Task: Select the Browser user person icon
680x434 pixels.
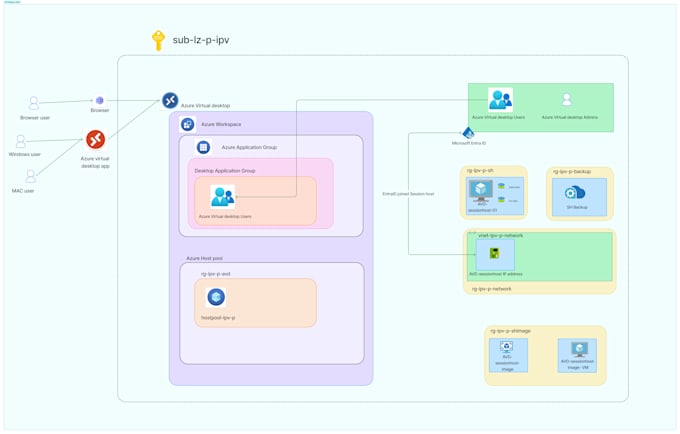Action: click(x=34, y=103)
